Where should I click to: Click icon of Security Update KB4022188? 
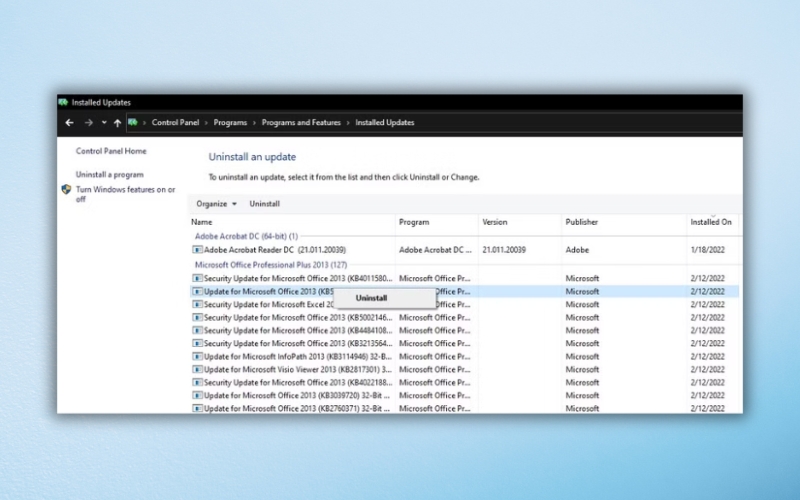pos(197,383)
